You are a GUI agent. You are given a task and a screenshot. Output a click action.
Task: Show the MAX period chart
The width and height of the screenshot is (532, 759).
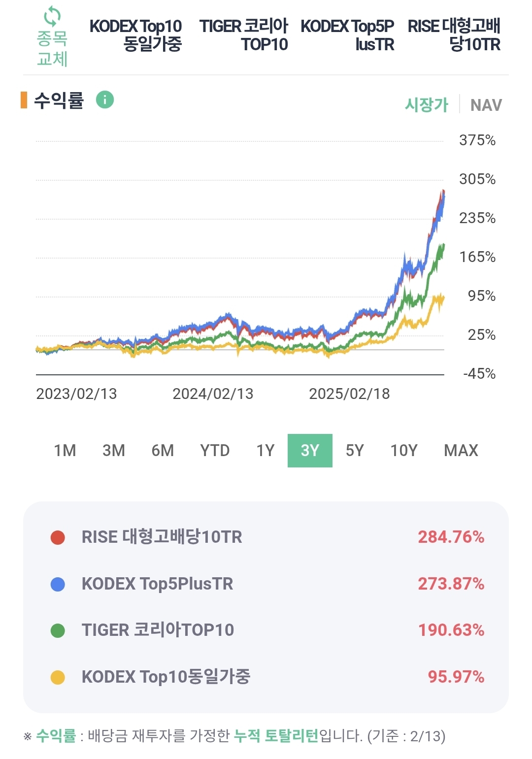[x=461, y=450]
